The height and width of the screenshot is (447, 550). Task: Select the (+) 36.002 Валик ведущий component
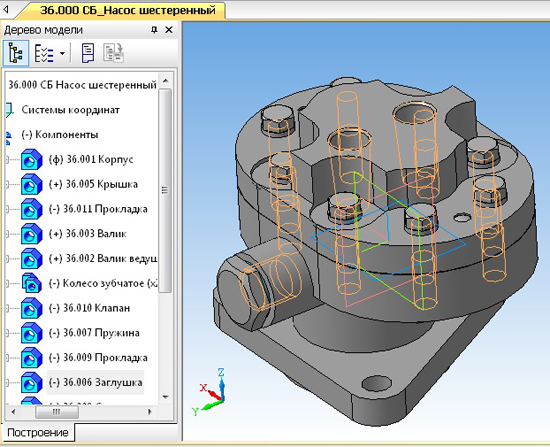point(102,259)
